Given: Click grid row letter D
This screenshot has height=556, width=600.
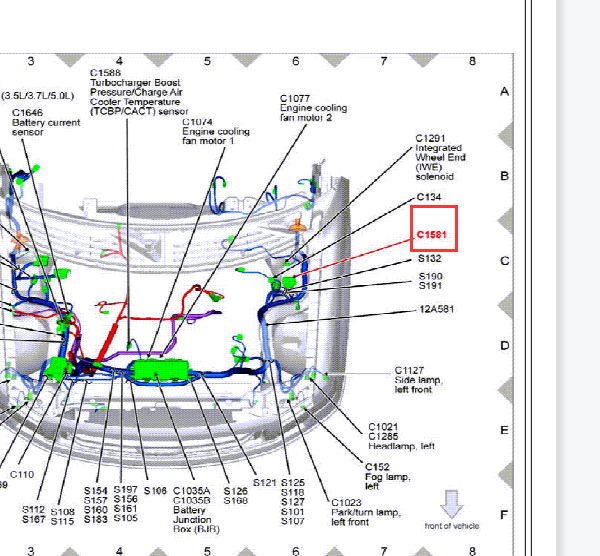Looking at the screenshot, I should click(505, 346).
